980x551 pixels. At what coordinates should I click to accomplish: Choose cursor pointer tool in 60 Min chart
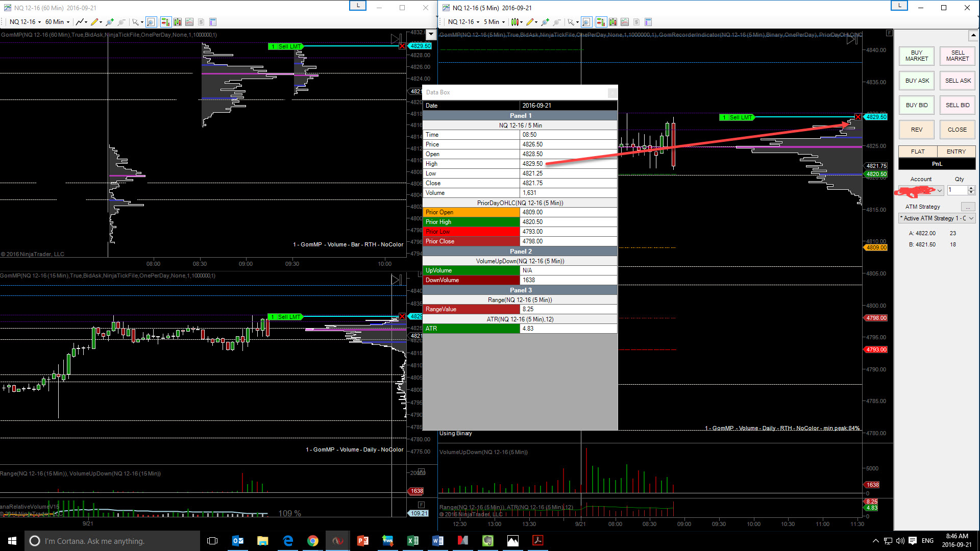point(137,22)
